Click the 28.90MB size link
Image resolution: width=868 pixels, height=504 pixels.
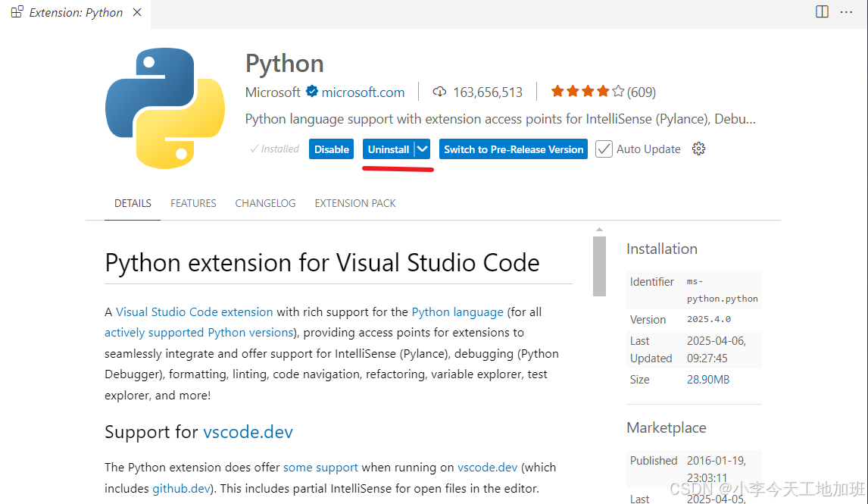pyautogui.click(x=708, y=380)
